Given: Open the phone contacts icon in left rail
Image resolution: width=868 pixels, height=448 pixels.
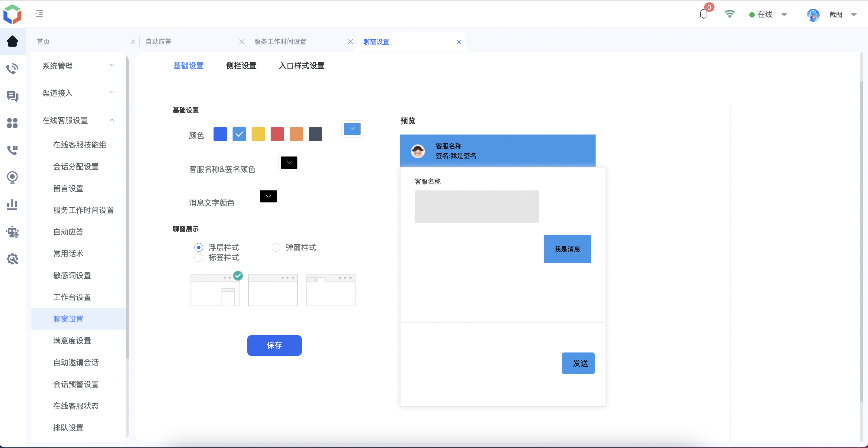Looking at the screenshot, I should tap(12, 150).
